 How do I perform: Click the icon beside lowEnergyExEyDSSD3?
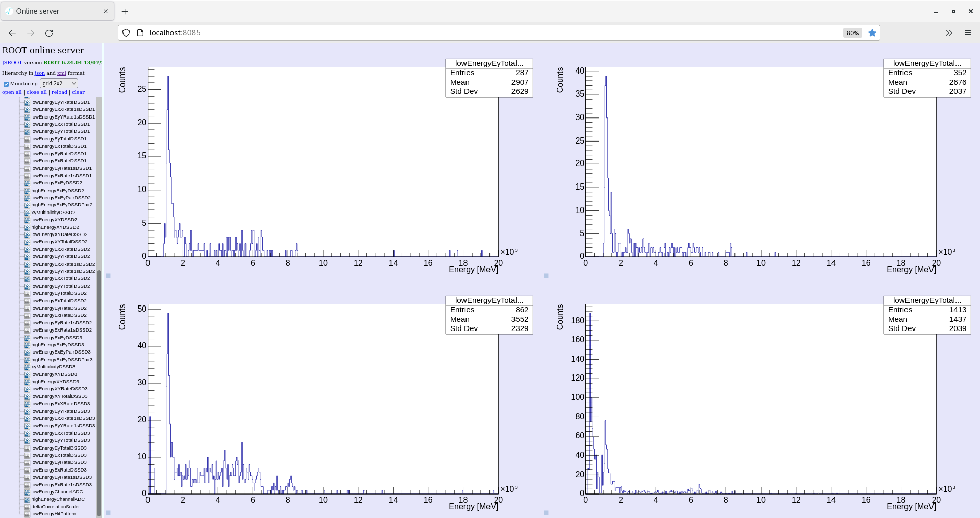(27, 338)
